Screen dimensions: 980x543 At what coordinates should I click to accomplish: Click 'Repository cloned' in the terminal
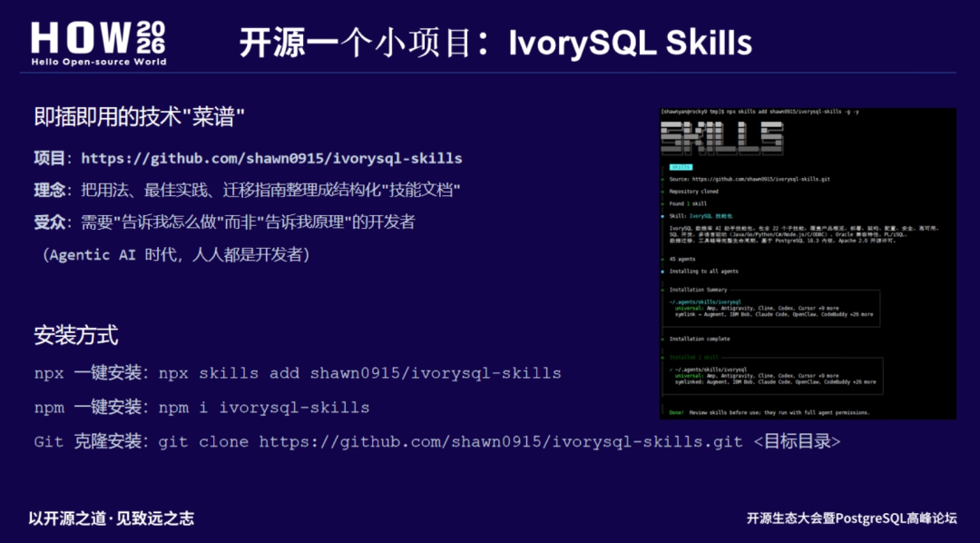694,192
